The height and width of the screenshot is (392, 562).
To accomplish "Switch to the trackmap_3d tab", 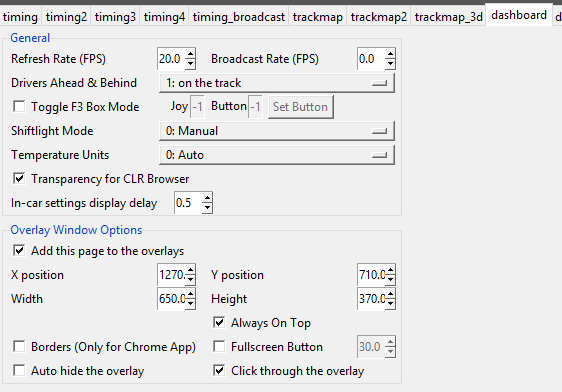I will click(448, 17).
